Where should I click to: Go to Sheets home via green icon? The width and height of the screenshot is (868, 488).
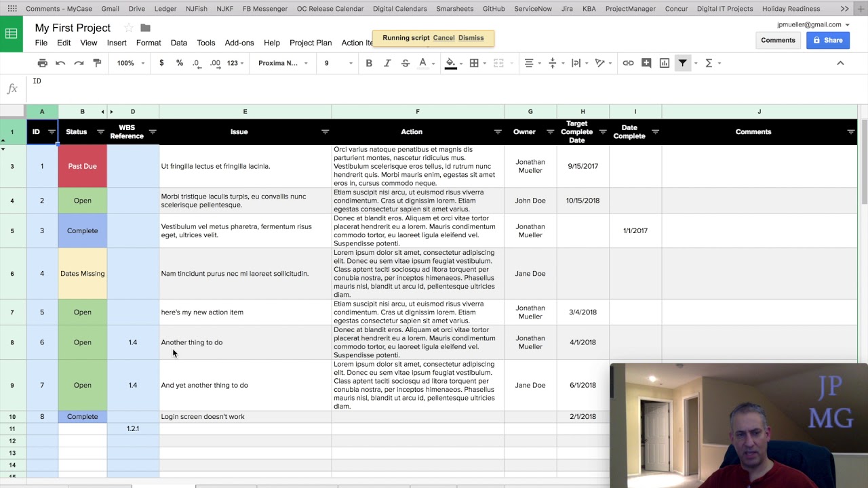click(12, 33)
